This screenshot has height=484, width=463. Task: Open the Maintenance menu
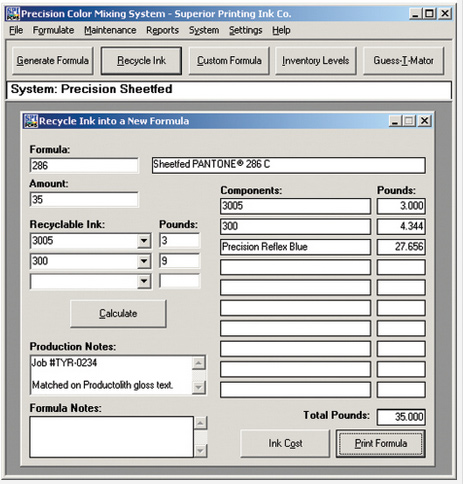tap(110, 30)
